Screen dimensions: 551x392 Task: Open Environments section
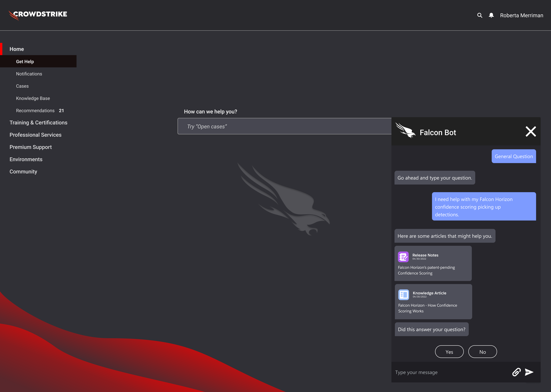coord(26,159)
